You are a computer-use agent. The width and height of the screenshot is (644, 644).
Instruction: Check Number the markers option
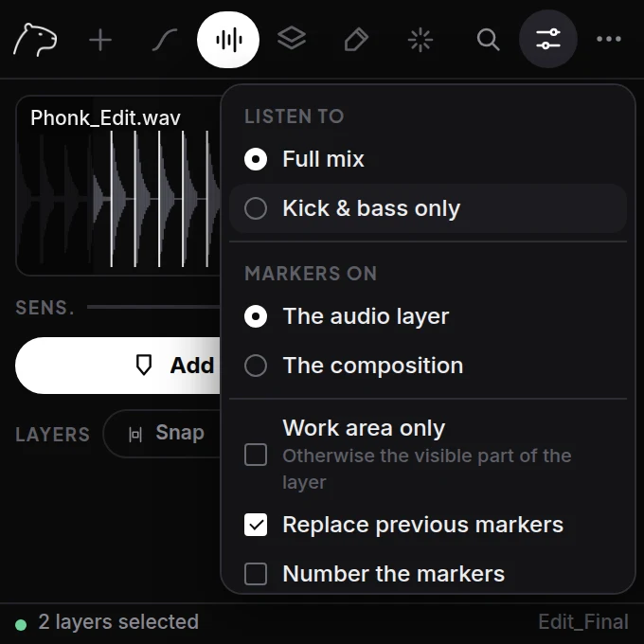point(256,574)
